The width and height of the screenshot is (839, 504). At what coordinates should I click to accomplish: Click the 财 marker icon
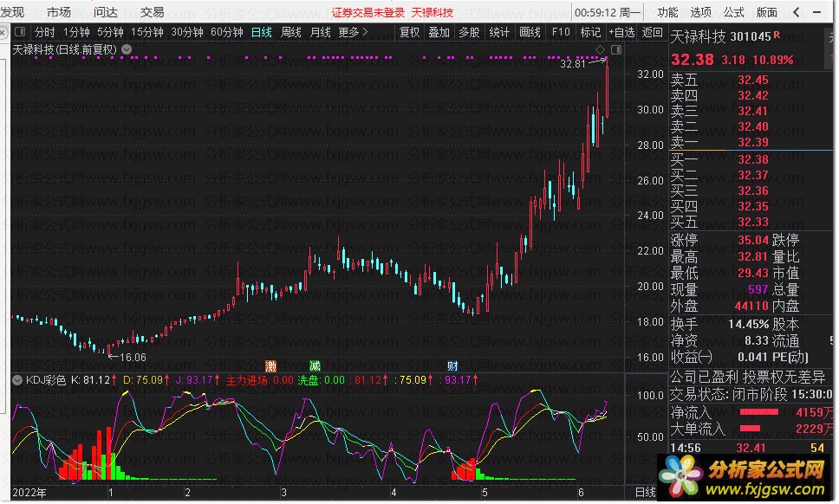coord(452,366)
